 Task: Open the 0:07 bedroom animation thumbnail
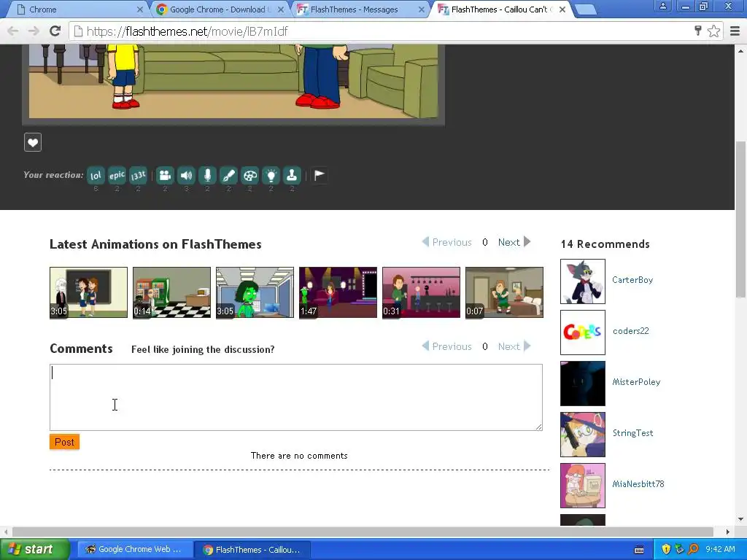click(x=504, y=292)
